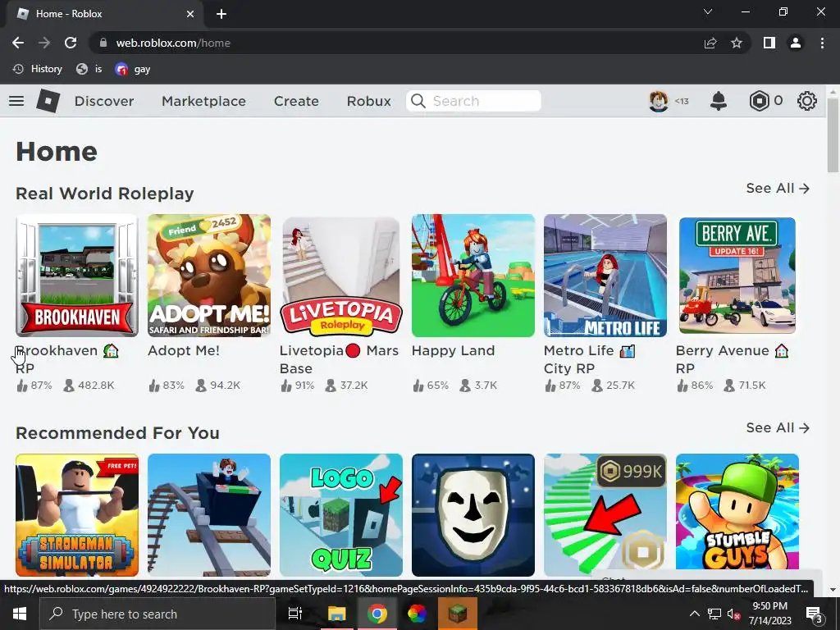
Task: Open the Berry Avenue thumbnail
Action: coord(737,276)
